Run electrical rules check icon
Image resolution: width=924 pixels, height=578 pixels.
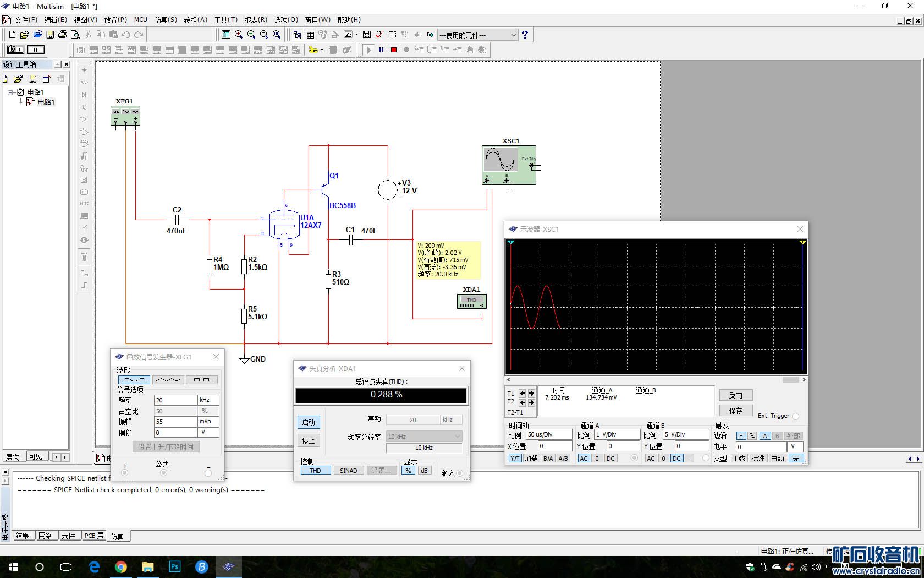pyautogui.click(x=379, y=35)
